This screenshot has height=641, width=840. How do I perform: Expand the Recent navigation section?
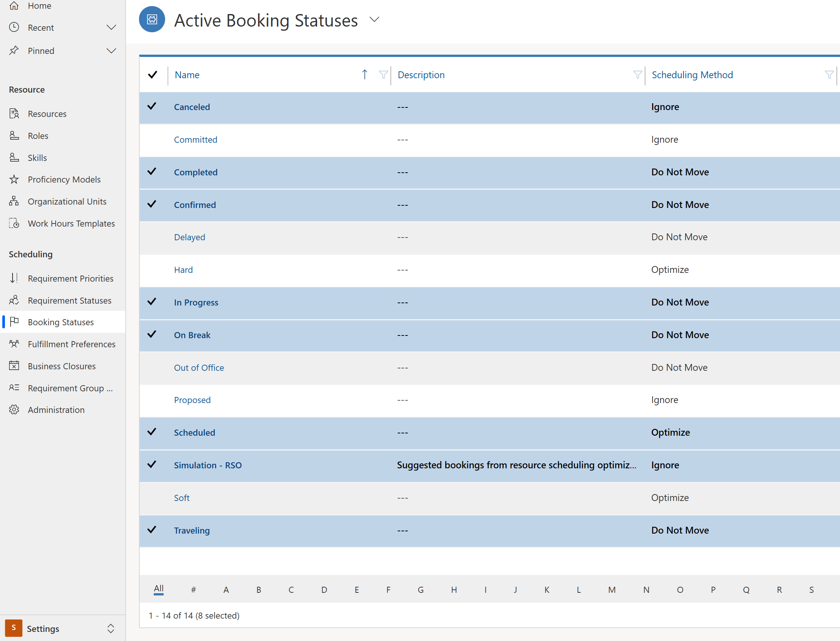tap(112, 28)
